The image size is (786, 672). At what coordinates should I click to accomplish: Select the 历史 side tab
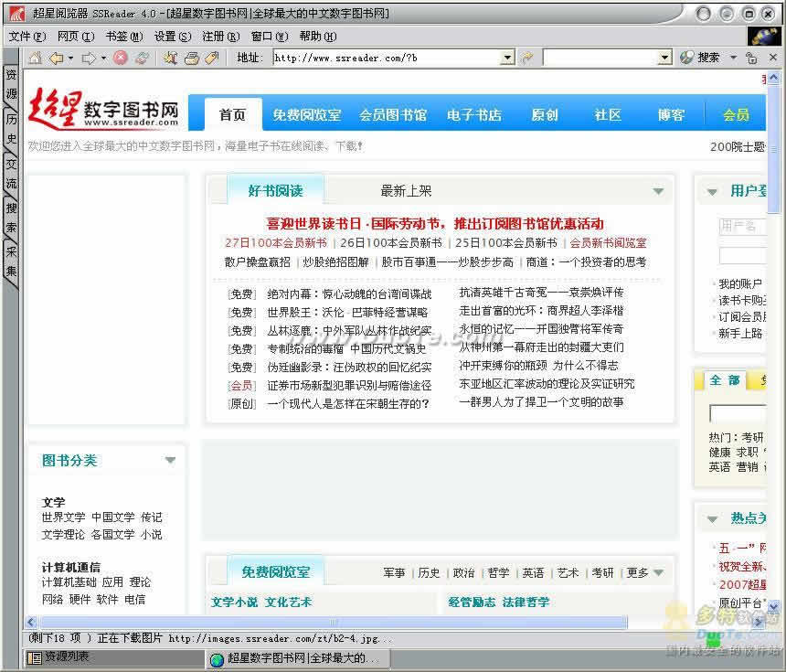point(11,129)
